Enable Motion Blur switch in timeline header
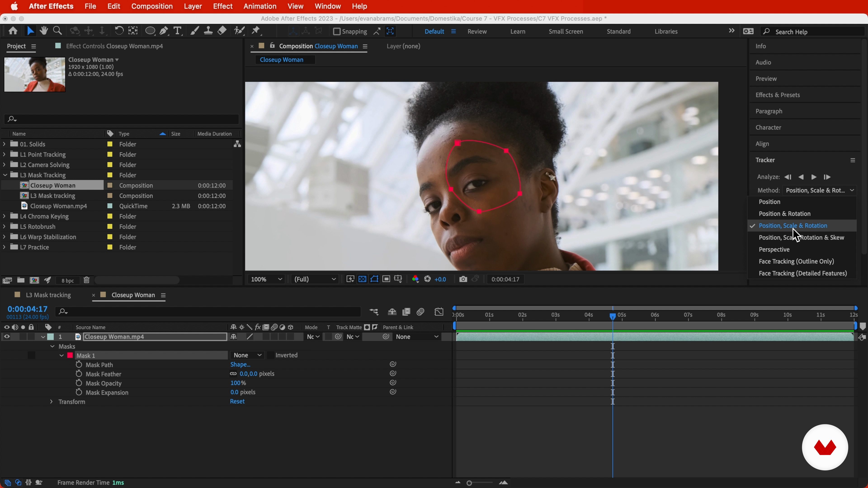The height and width of the screenshot is (488, 868). (420, 312)
